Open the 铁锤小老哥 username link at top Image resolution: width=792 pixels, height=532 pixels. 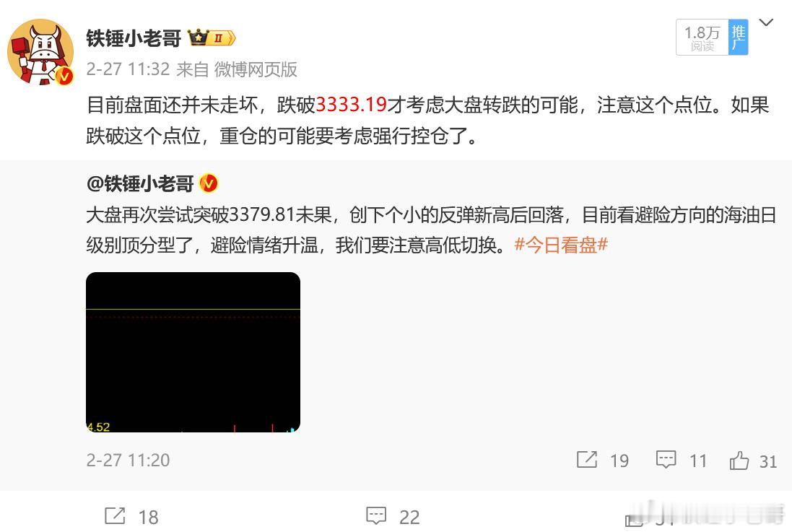coord(134,38)
